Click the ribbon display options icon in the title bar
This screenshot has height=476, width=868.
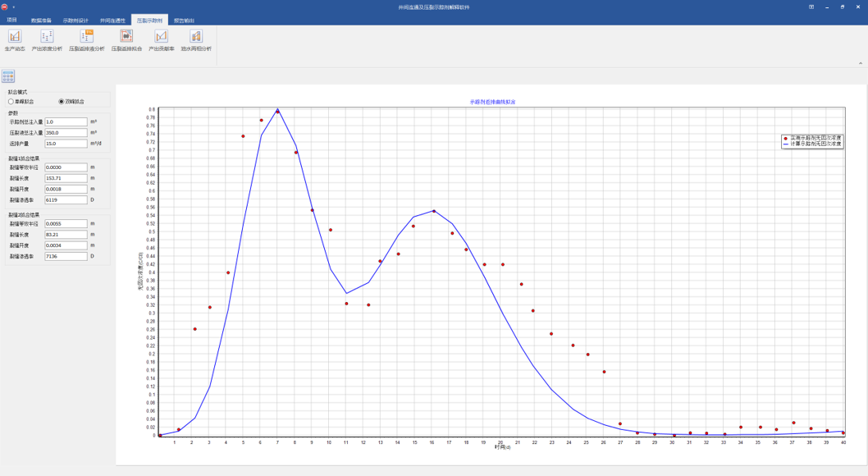(x=811, y=7)
